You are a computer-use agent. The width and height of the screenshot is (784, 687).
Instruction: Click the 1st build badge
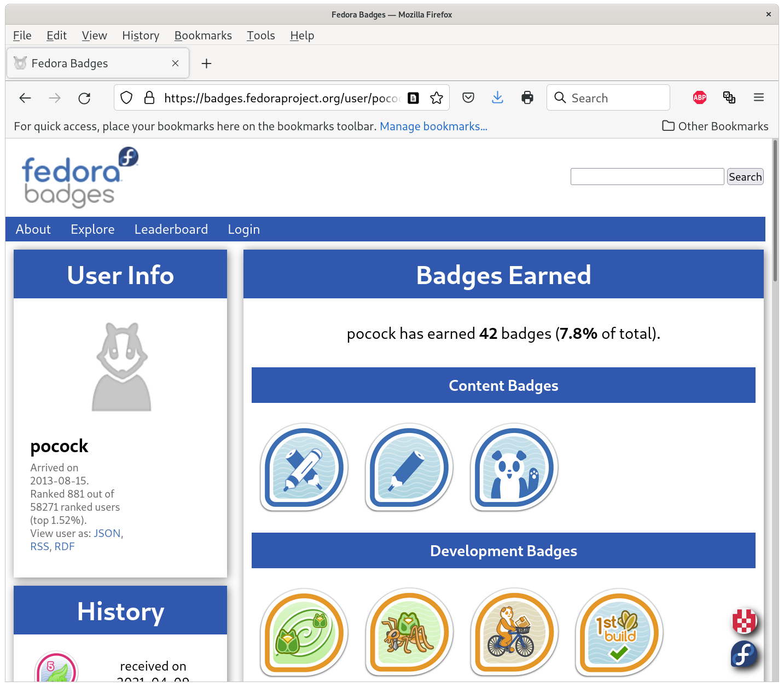point(619,633)
